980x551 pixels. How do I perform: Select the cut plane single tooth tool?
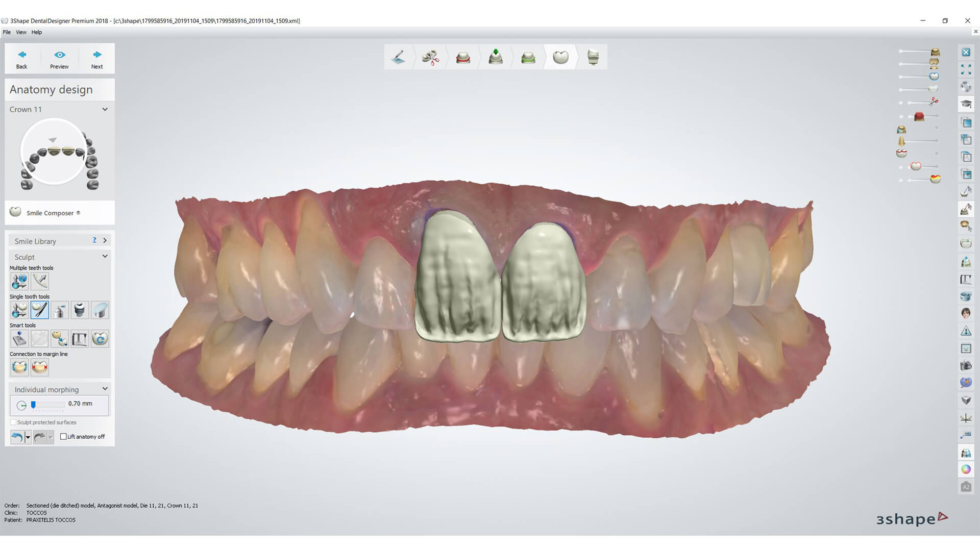click(x=100, y=310)
